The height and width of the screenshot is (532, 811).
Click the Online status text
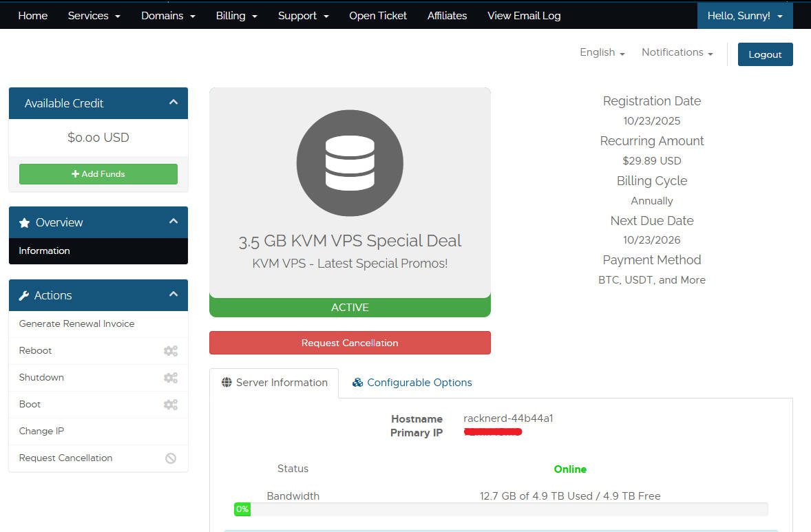click(570, 469)
